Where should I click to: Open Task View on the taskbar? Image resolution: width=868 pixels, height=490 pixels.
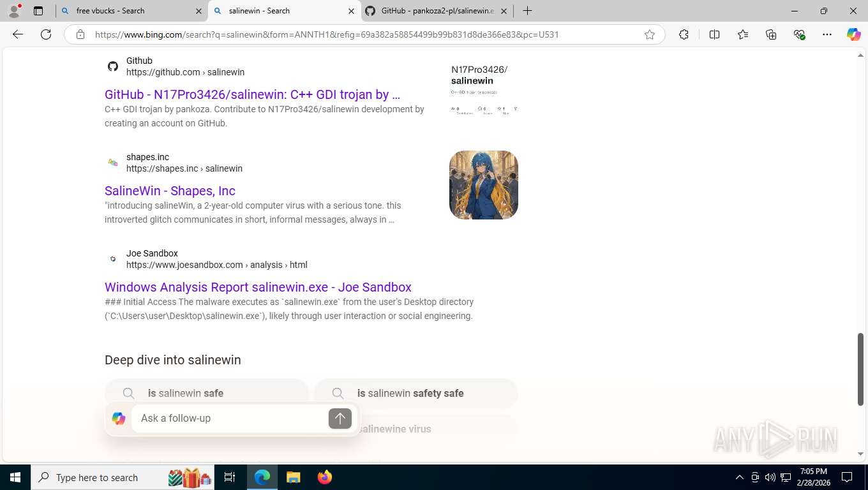(x=230, y=477)
